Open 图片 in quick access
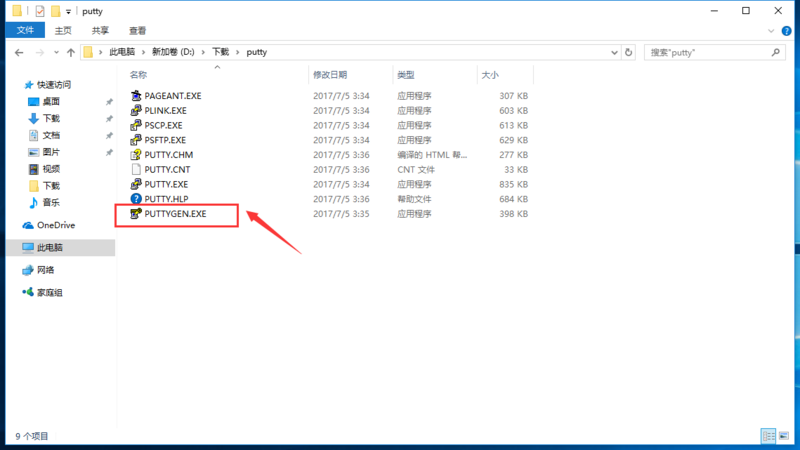800x450 pixels. point(51,152)
